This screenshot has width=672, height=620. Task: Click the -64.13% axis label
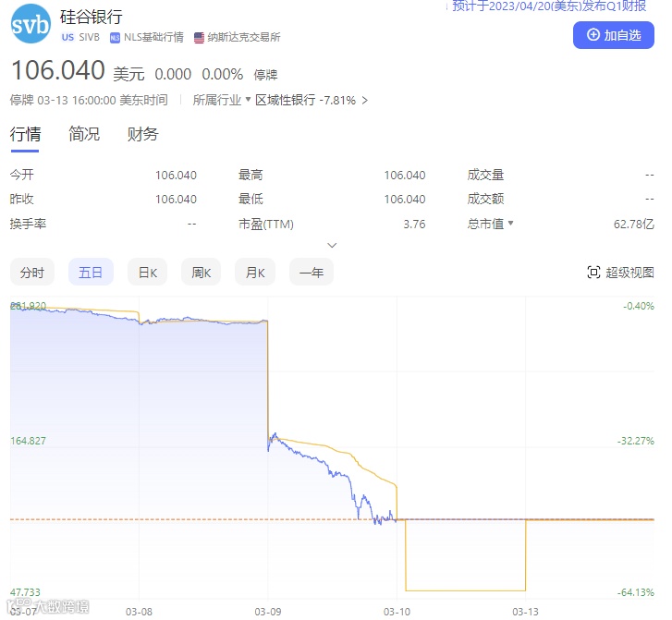636,592
